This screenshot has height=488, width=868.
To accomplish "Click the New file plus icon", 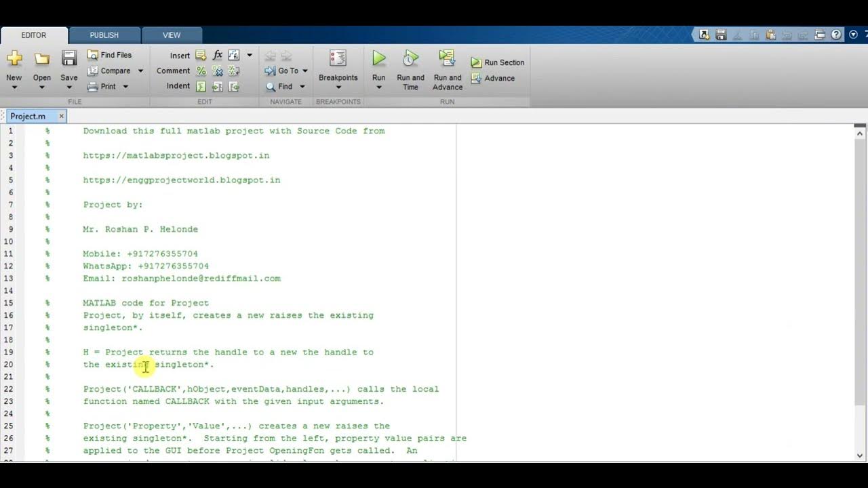I will [x=14, y=59].
